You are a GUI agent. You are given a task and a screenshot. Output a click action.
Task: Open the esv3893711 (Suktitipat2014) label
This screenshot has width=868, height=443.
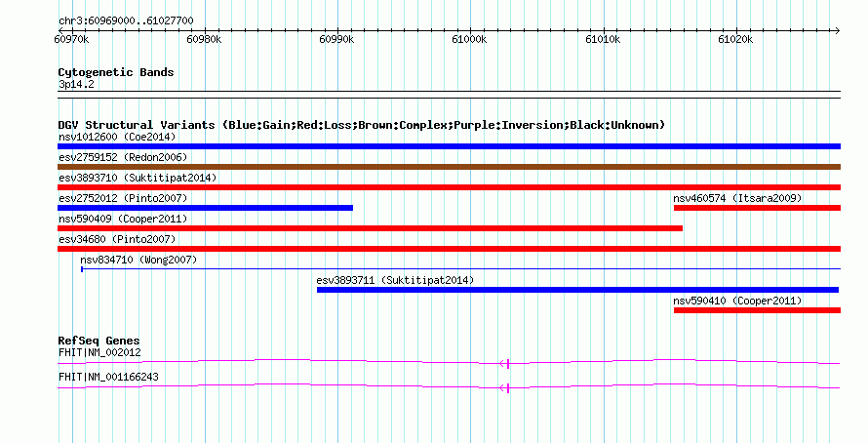pyautogui.click(x=395, y=280)
